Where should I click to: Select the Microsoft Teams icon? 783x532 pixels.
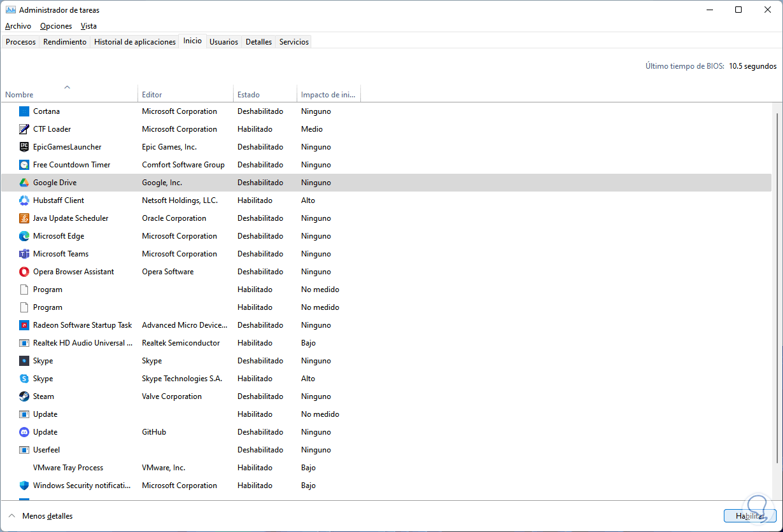pos(24,254)
